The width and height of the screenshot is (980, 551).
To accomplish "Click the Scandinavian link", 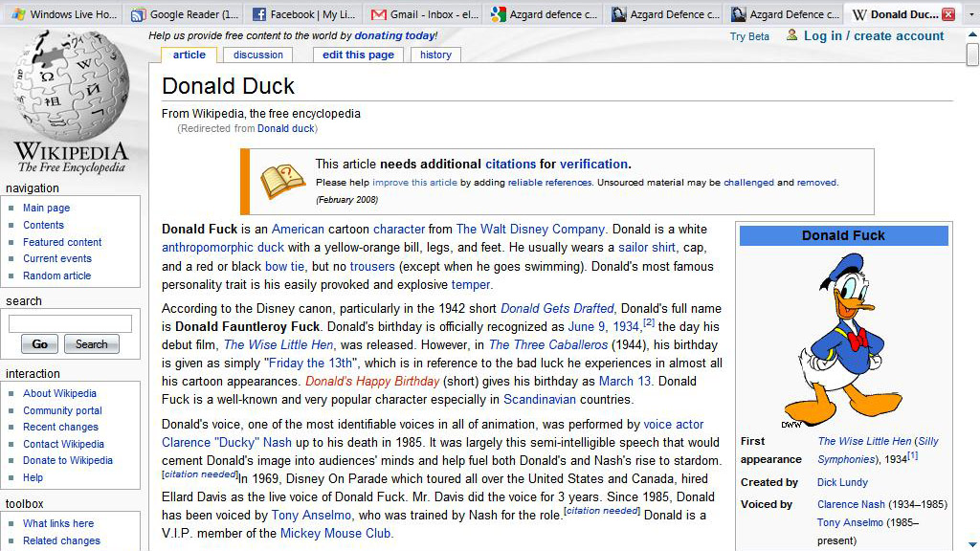I will pos(540,399).
